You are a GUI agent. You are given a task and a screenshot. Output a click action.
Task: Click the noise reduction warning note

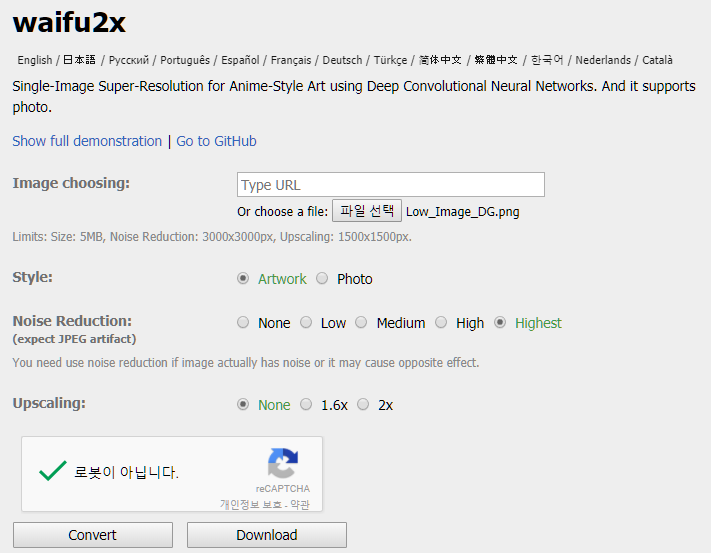click(x=246, y=363)
